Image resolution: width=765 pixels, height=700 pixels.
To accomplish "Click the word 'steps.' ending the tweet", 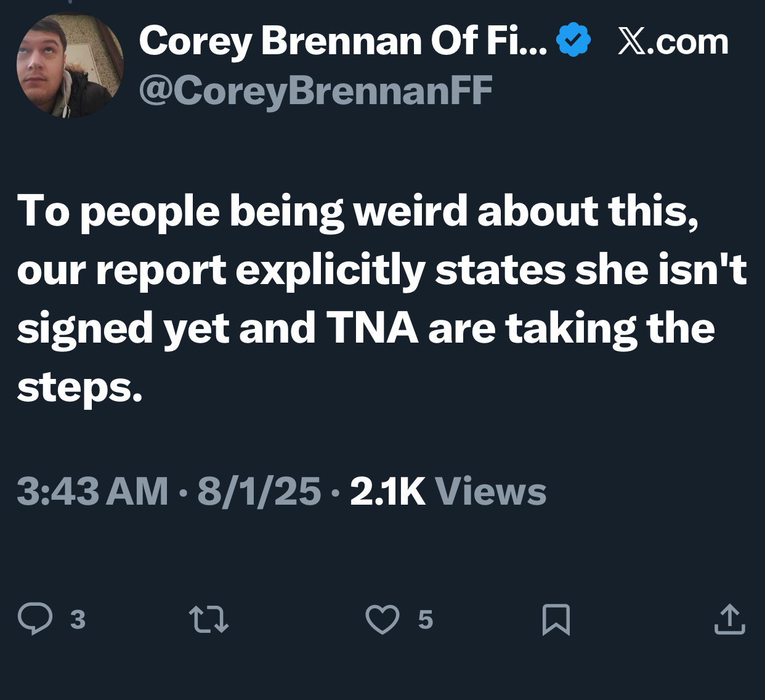I will (80, 387).
